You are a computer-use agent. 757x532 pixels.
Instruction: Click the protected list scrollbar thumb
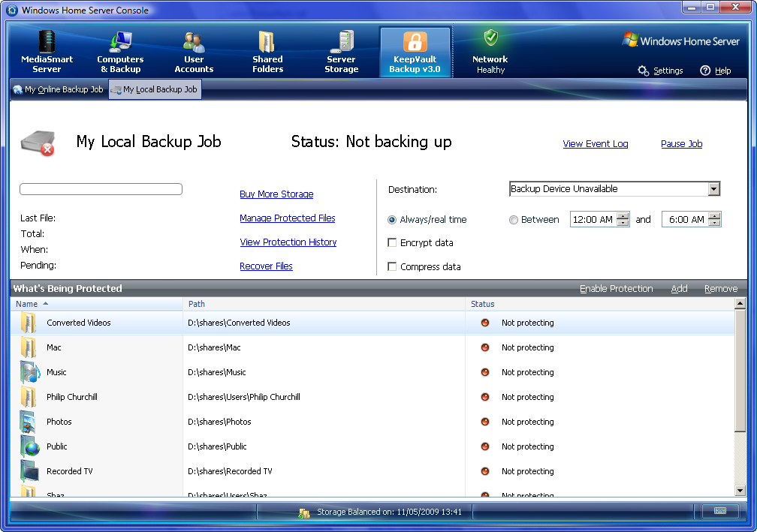[x=740, y=371]
